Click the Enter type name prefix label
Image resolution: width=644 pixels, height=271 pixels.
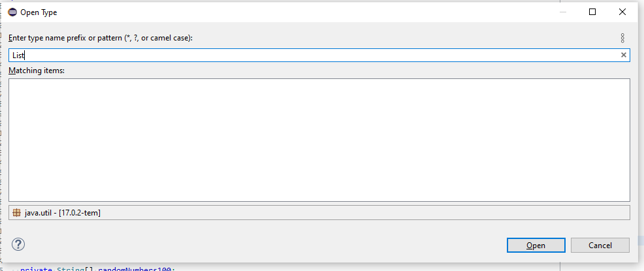coord(101,38)
